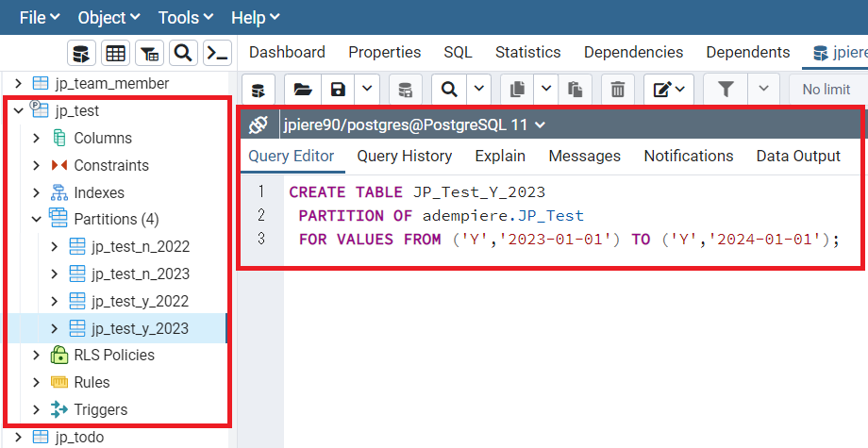This screenshot has height=448, width=868.
Task: Open the Search Objects magnifier in browser toolbar
Action: click(x=183, y=53)
